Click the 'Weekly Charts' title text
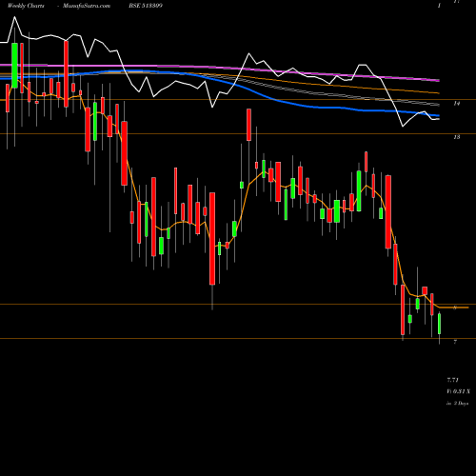Viewport: 476px width, 476px height. click(26, 6)
